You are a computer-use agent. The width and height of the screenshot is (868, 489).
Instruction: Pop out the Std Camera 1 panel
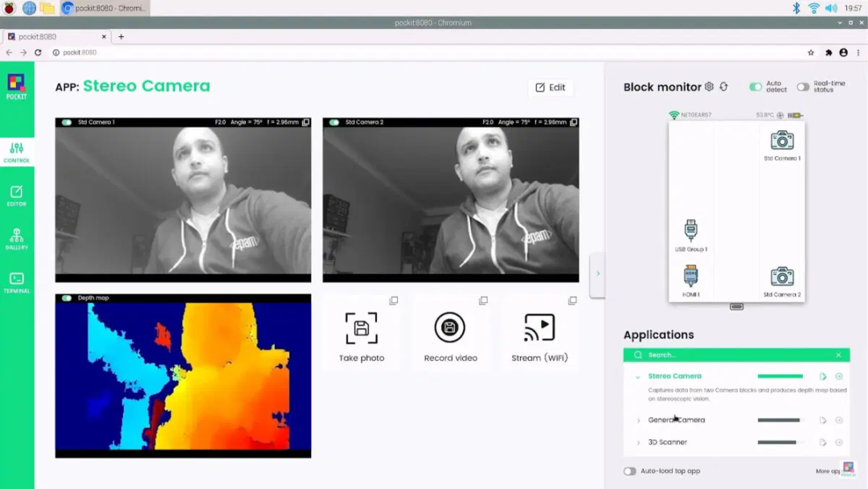point(305,121)
